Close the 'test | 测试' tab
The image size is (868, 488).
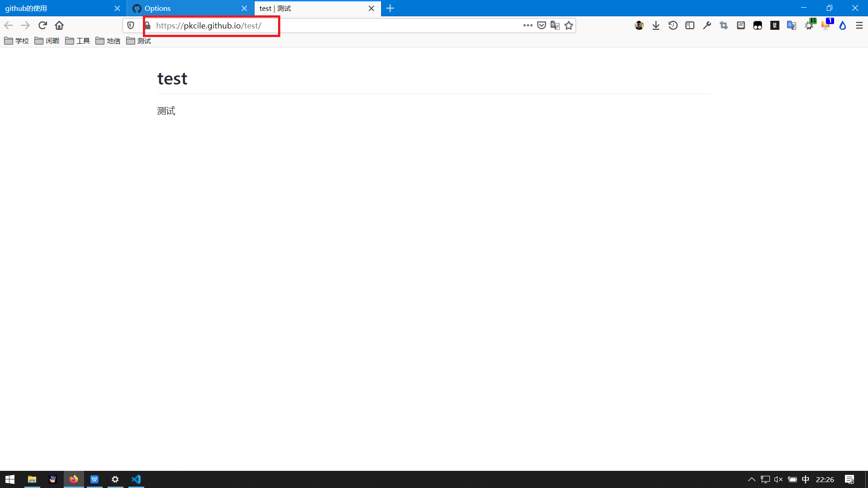pos(371,8)
